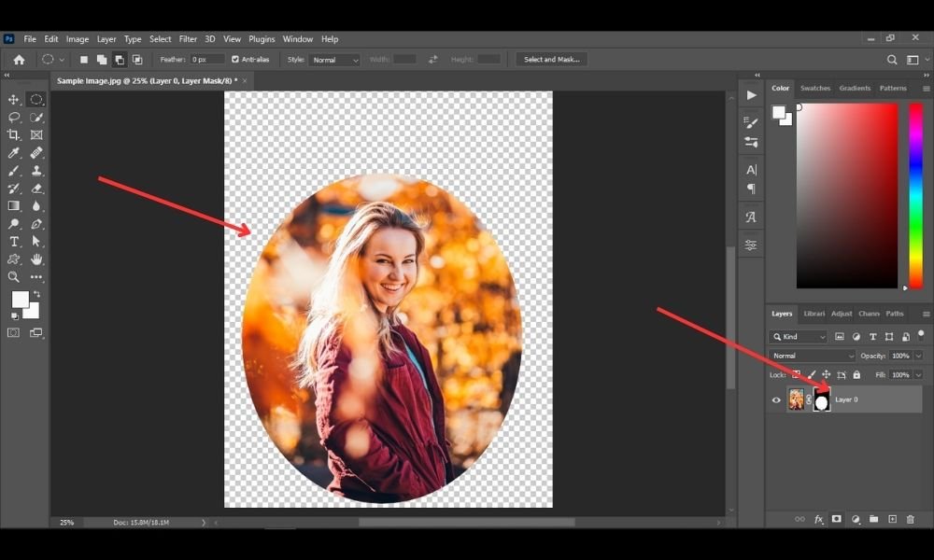Select the History Brush tool
Image resolution: width=934 pixels, height=560 pixels.
coord(14,189)
